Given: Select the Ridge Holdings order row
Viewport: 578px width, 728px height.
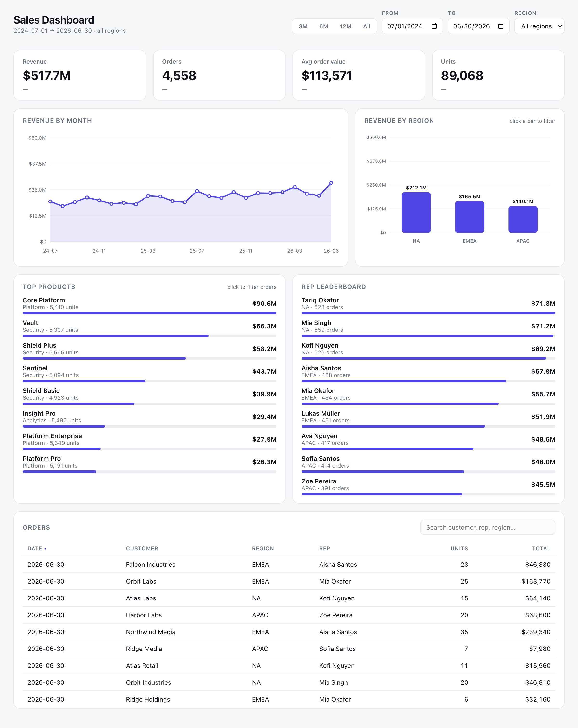Looking at the screenshot, I should click(x=289, y=700).
